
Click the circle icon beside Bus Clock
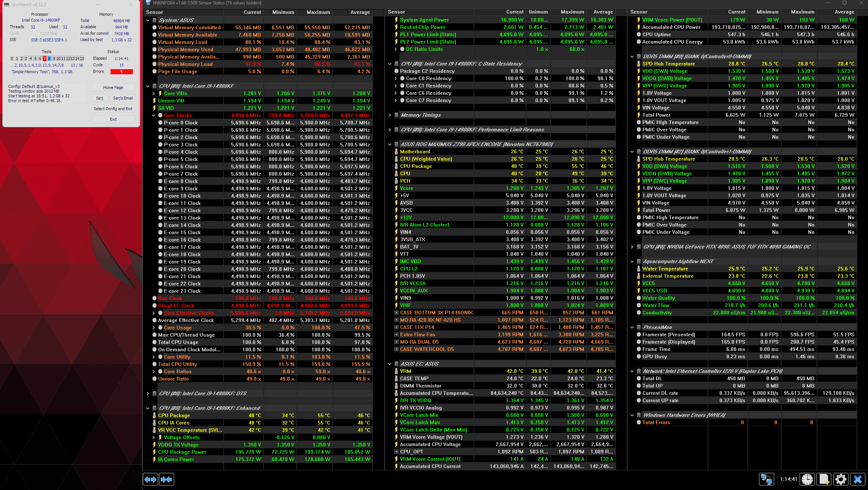coord(154,298)
